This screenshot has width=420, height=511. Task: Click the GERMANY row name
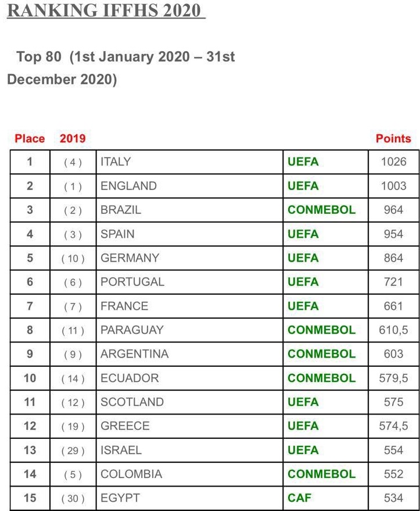130,258
